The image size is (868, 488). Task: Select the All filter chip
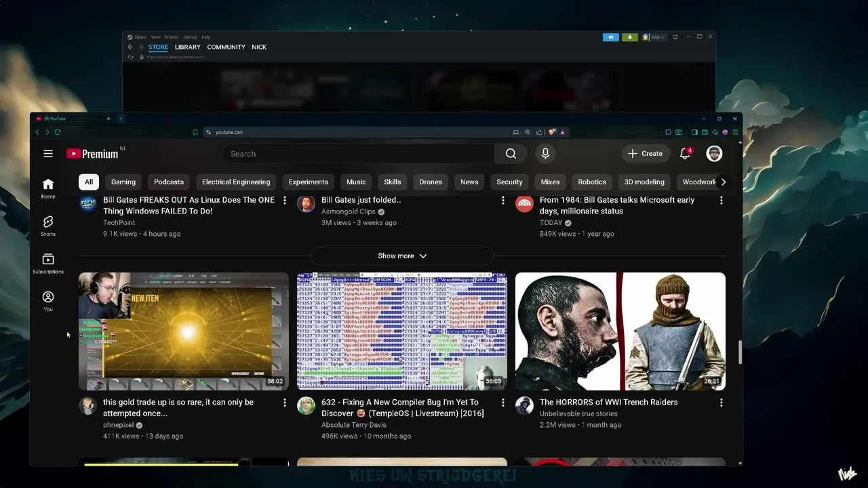point(88,182)
